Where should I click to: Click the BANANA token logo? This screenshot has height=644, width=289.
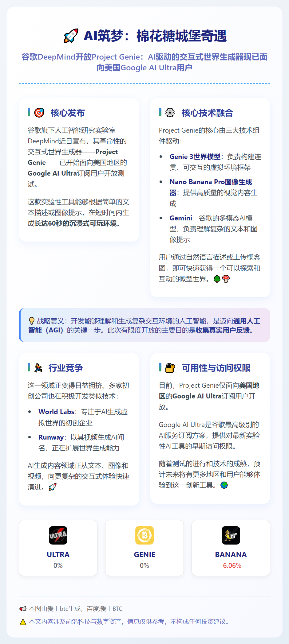(x=231, y=535)
